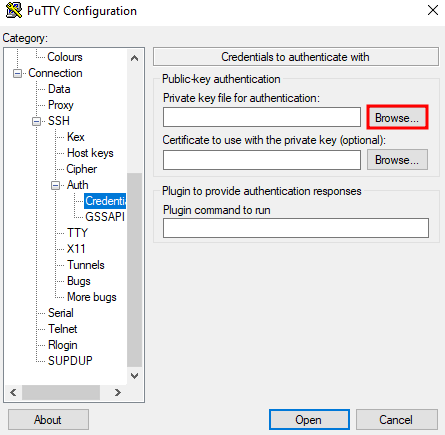
Task: Click the About button
Action: [48, 420]
